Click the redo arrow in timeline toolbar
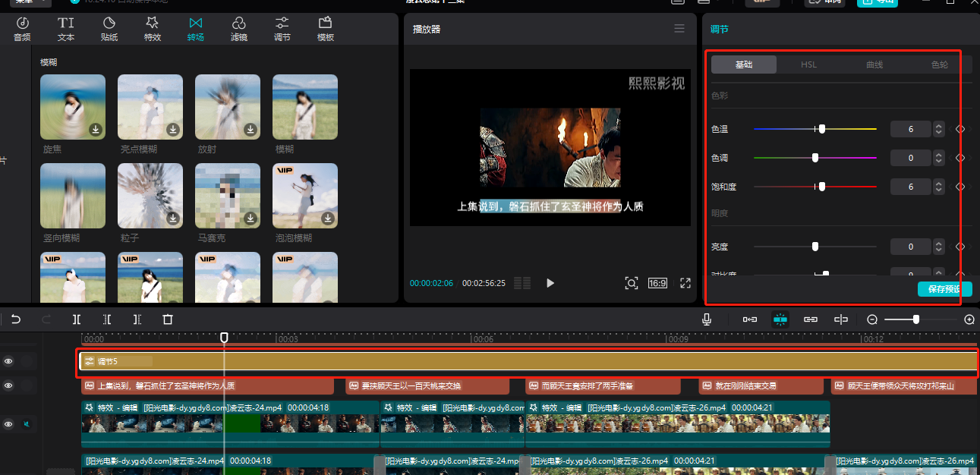Image resolution: width=980 pixels, height=475 pixels. 46,319
